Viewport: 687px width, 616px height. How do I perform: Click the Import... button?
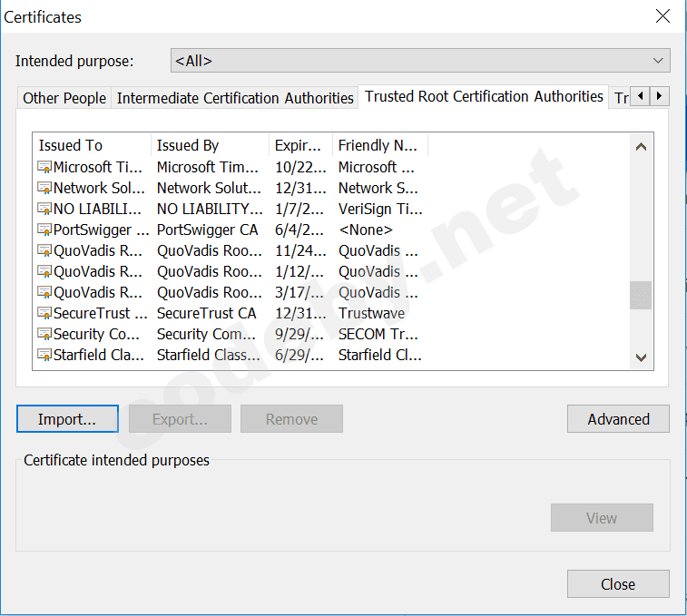(x=67, y=419)
